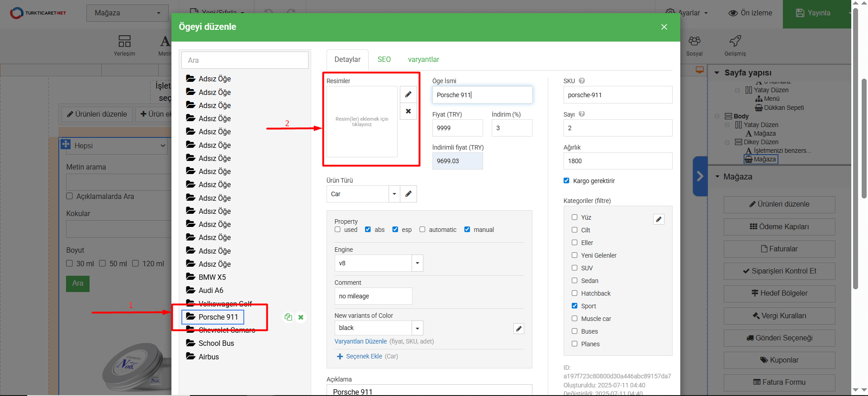Select Mağaza basket item in page tree
The width and height of the screenshot is (868, 396).
[761, 159]
